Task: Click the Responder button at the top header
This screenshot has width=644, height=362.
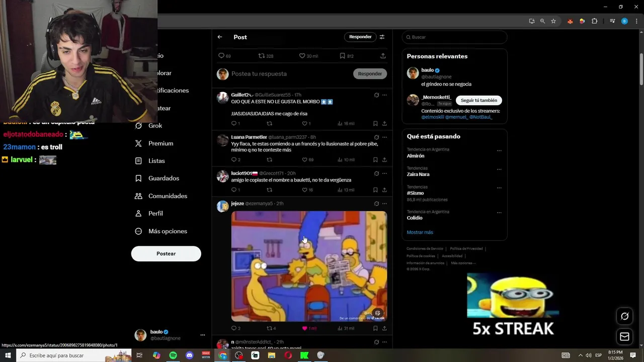Action: point(360,37)
